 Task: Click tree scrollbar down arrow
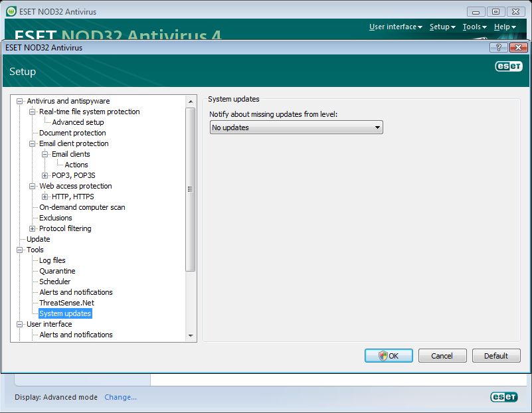pos(191,336)
